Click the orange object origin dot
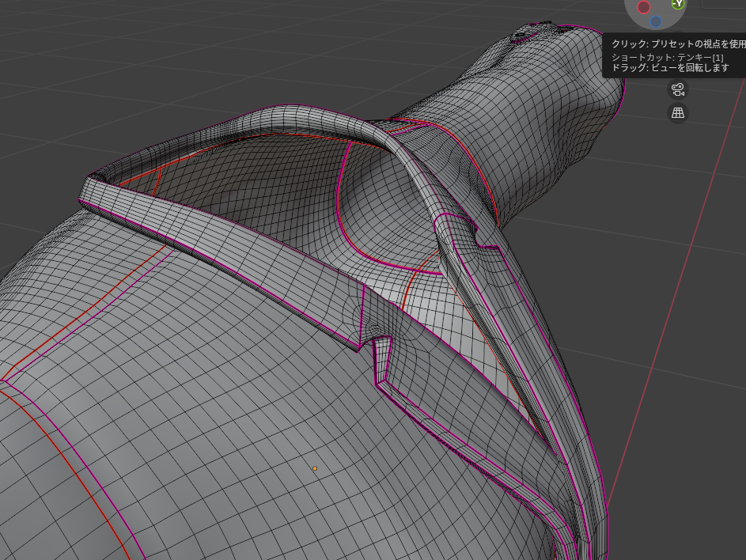Image resolution: width=746 pixels, height=560 pixels. tap(314, 468)
